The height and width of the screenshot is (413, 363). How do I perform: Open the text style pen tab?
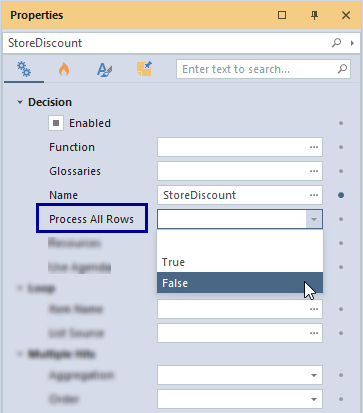tap(104, 70)
